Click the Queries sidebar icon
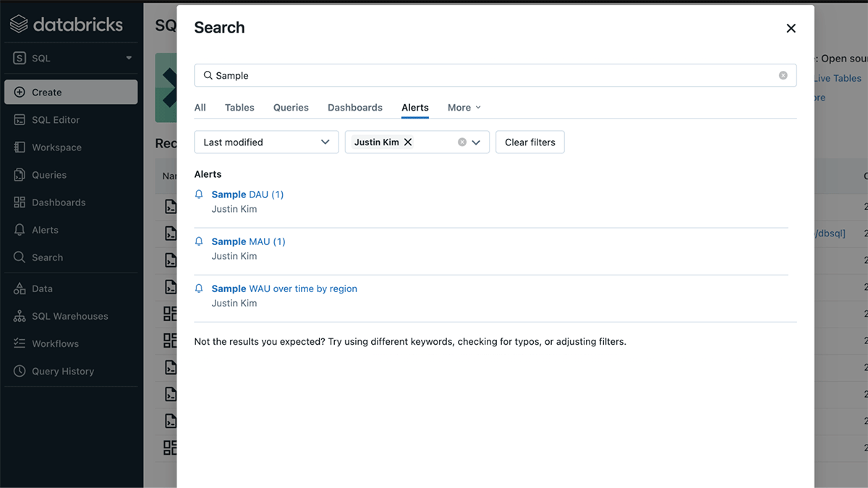This screenshot has height=488, width=868. click(20, 175)
